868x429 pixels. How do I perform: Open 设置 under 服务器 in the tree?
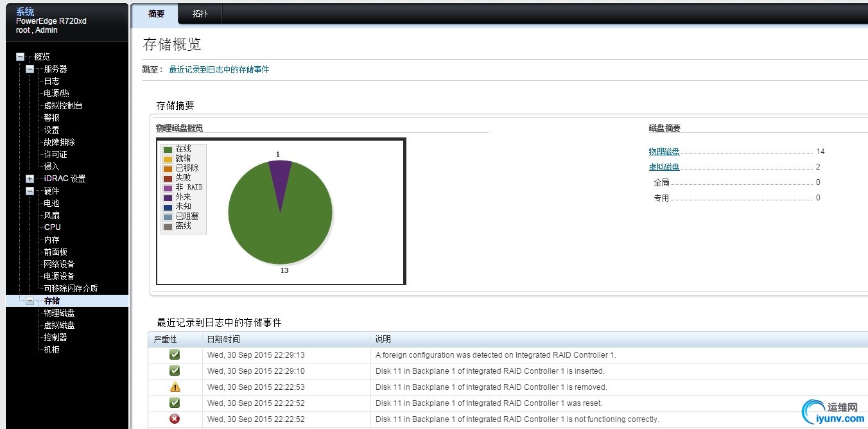51,130
